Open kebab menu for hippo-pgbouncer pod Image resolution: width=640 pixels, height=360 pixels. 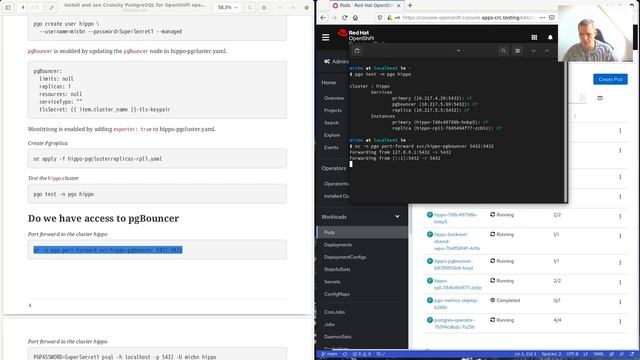[x=620, y=262]
